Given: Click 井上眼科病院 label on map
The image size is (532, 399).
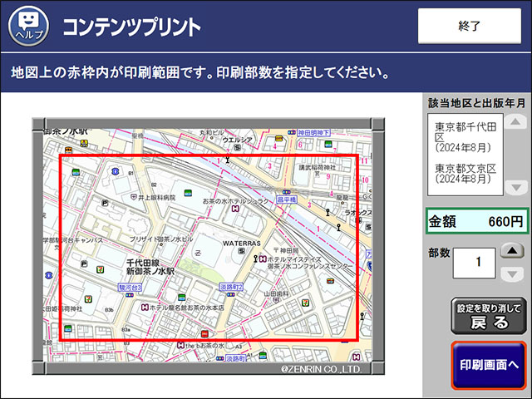Looking at the screenshot, I should coord(157,198).
